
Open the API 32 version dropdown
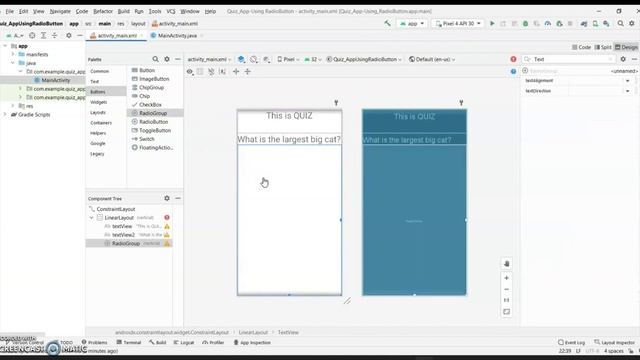click(313, 59)
